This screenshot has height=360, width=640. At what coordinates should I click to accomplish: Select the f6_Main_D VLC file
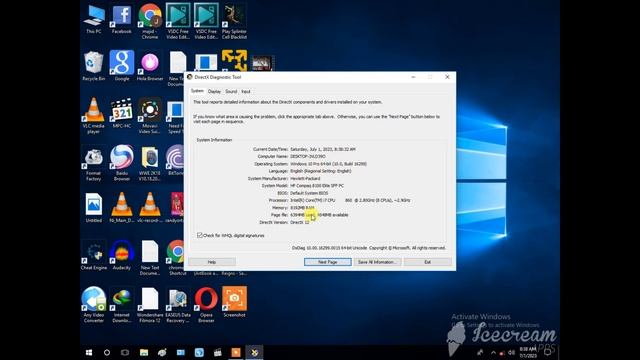[122, 208]
